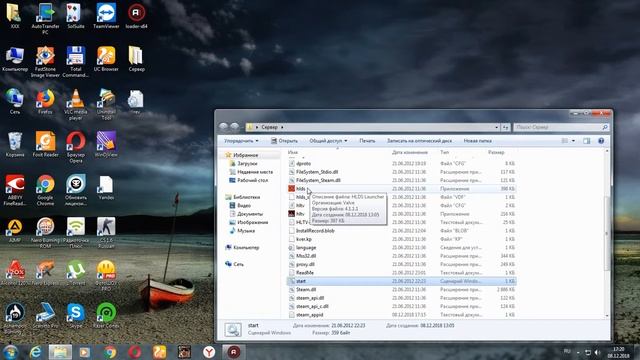640x360 pixels.
Task: Sort by the Имя column header
Action: point(293,152)
